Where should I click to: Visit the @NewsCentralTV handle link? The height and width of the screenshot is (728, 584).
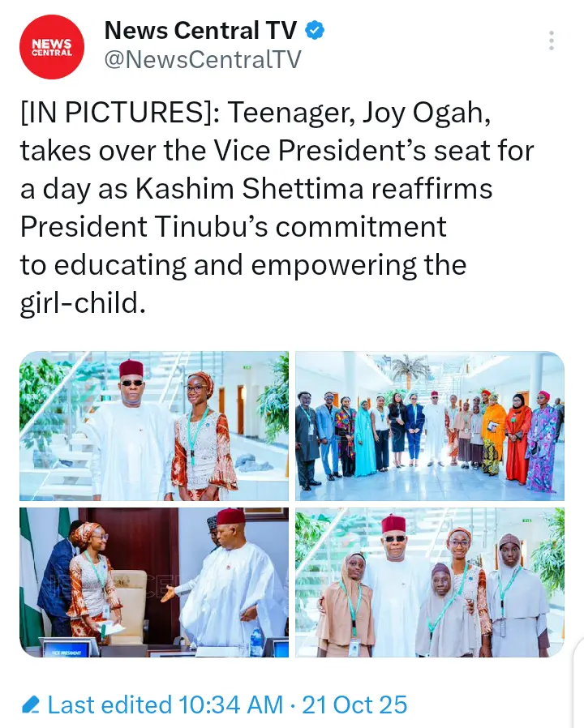(x=203, y=60)
